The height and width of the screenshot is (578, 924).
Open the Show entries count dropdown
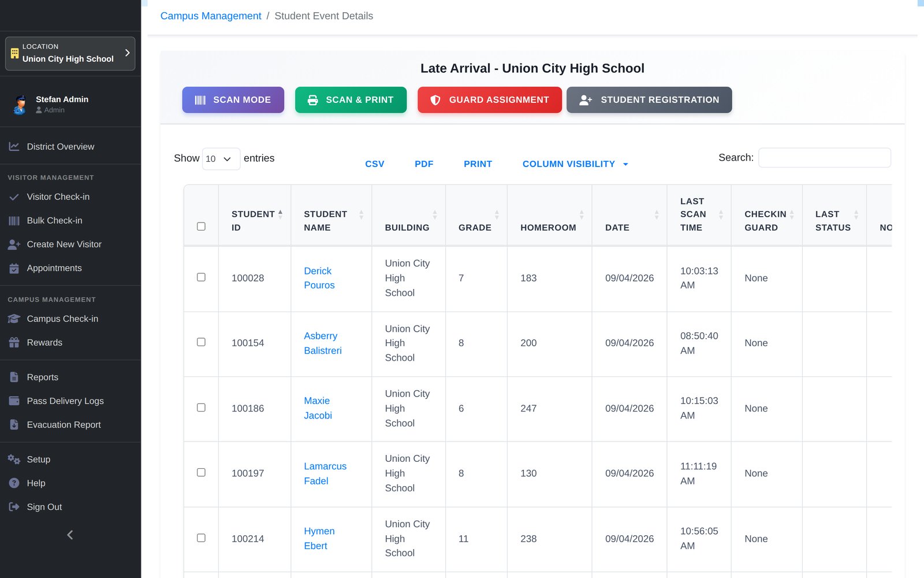pos(221,158)
